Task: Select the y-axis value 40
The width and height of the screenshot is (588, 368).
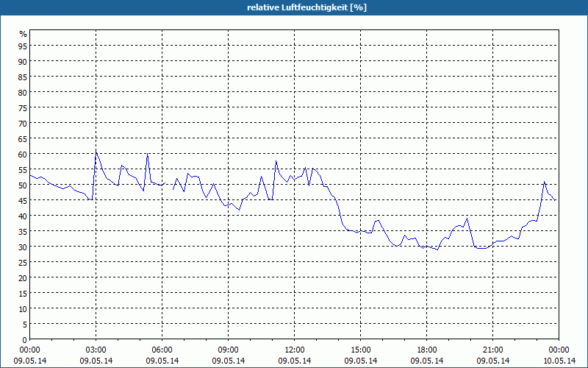Action: 23,216
